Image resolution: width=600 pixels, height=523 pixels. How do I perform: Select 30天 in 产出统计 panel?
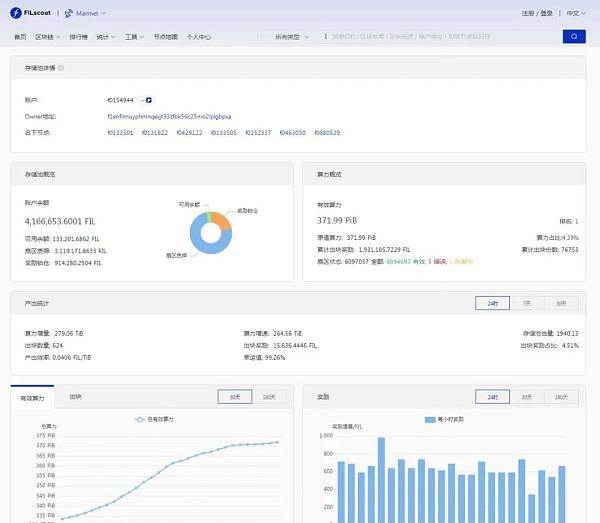(x=561, y=303)
